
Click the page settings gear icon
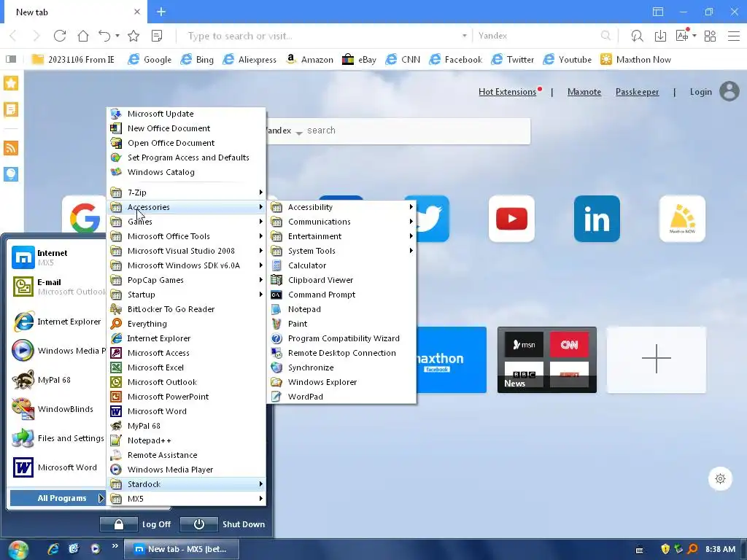[x=720, y=478]
